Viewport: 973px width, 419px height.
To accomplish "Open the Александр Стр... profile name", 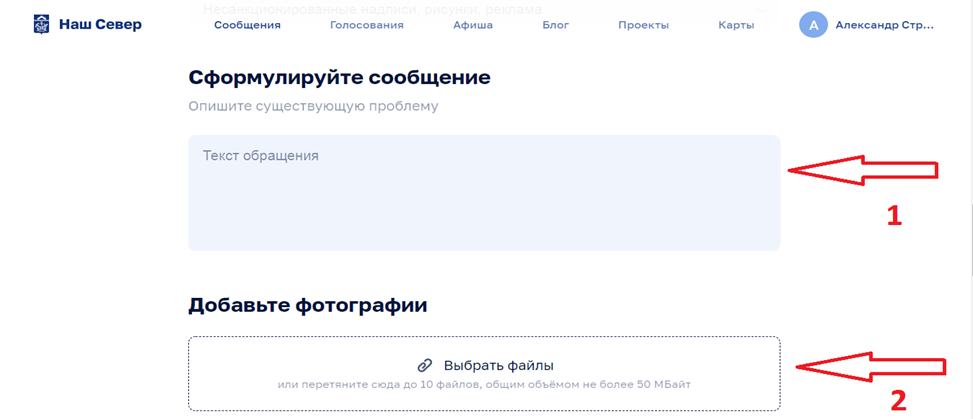I will click(885, 25).
